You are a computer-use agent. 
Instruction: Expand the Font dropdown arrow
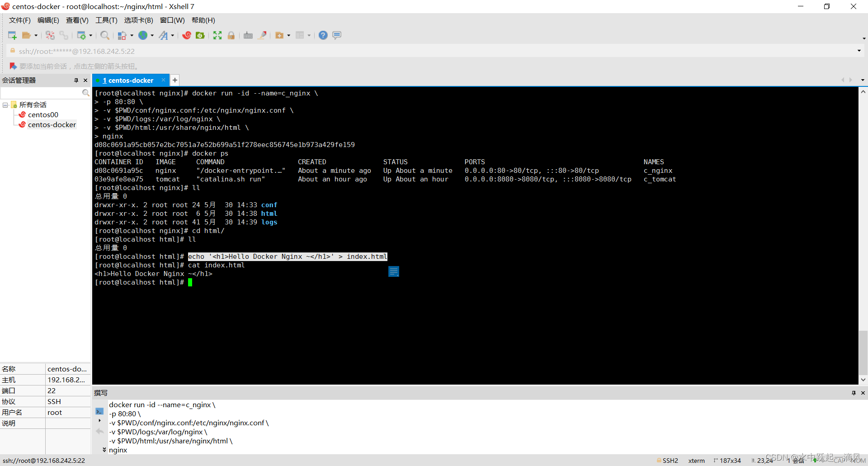(x=173, y=35)
